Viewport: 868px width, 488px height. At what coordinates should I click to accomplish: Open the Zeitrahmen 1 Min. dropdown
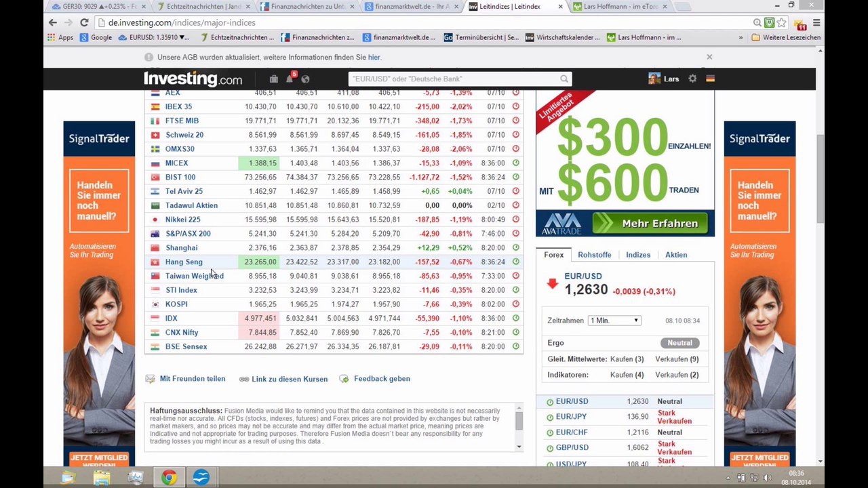click(614, 321)
